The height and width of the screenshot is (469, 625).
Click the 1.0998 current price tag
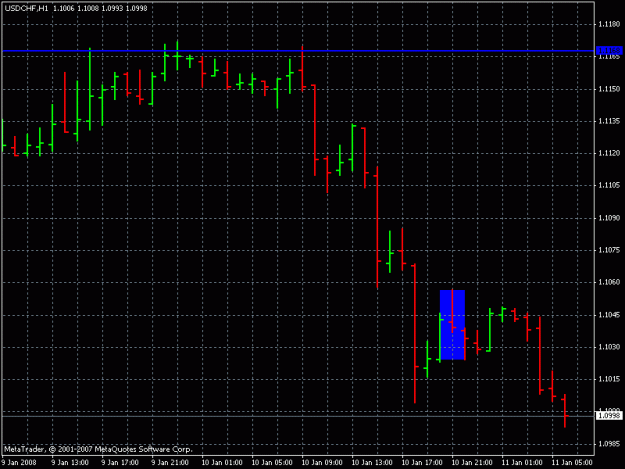(609, 416)
